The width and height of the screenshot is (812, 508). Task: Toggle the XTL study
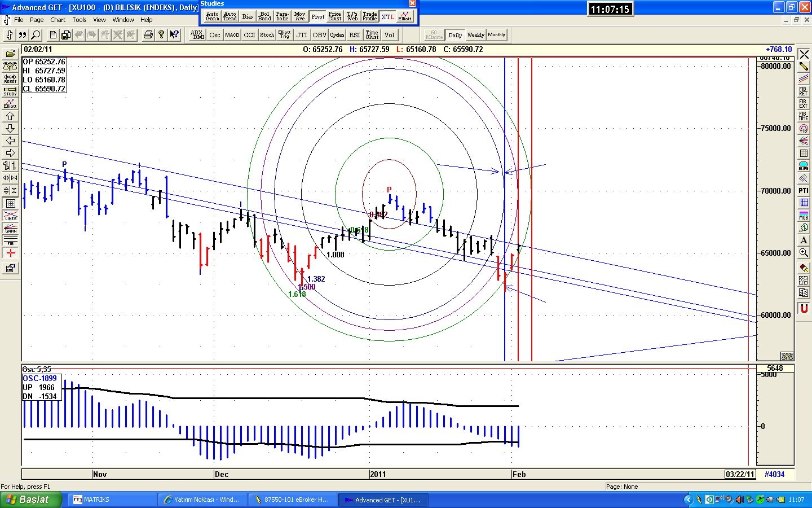[x=388, y=16]
